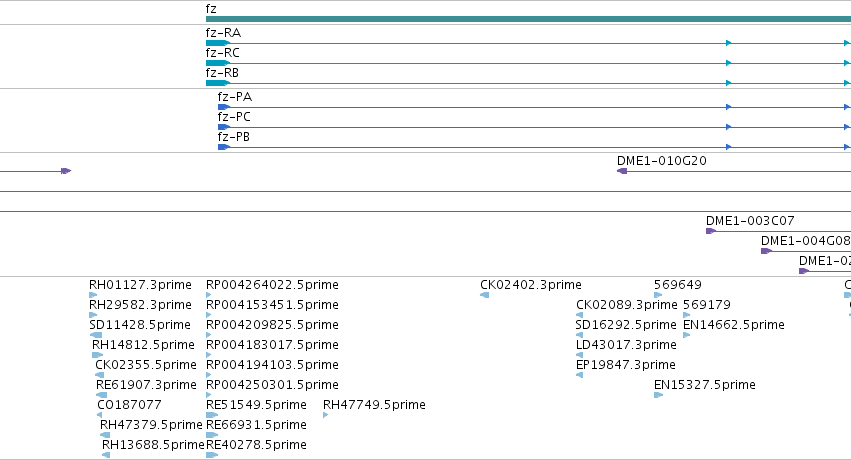851x460 pixels.
Task: Click the arrow glyph under 569179
Action: [x=687, y=315]
